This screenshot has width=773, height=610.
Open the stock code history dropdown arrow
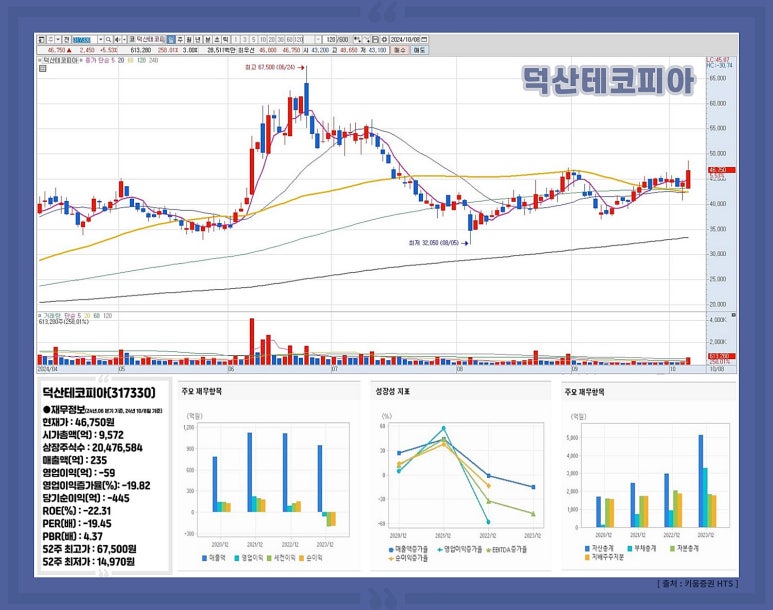(x=101, y=39)
